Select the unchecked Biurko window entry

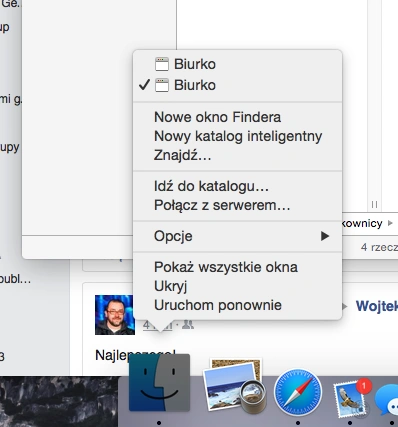tap(237, 64)
